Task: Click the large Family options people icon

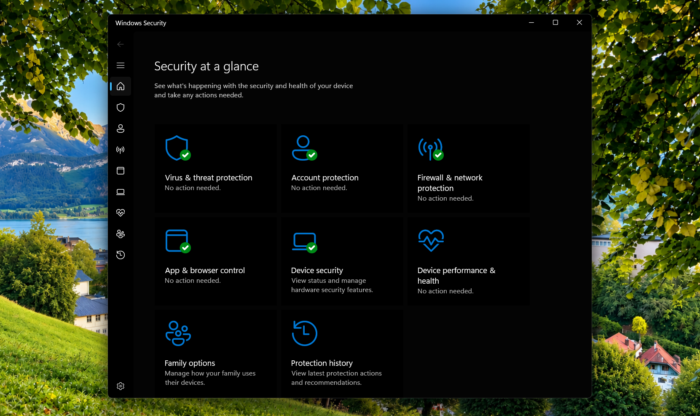Action: [178, 333]
